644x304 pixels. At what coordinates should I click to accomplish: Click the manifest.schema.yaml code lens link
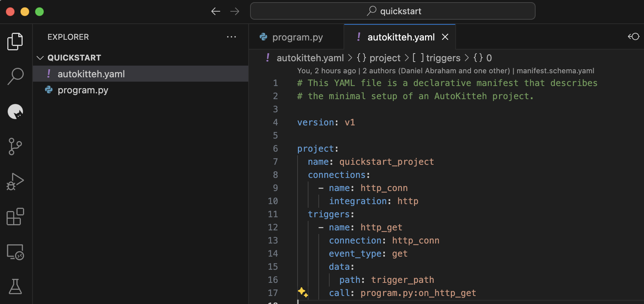click(x=555, y=71)
